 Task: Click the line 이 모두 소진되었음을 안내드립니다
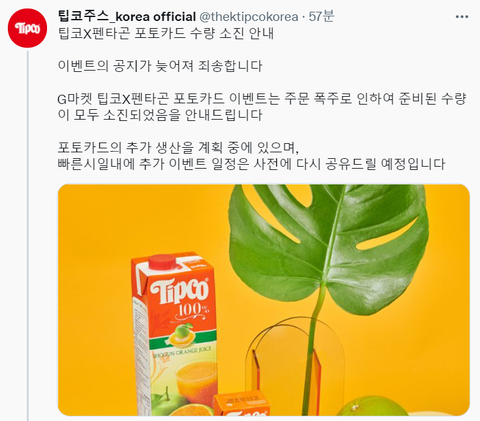click(x=160, y=115)
